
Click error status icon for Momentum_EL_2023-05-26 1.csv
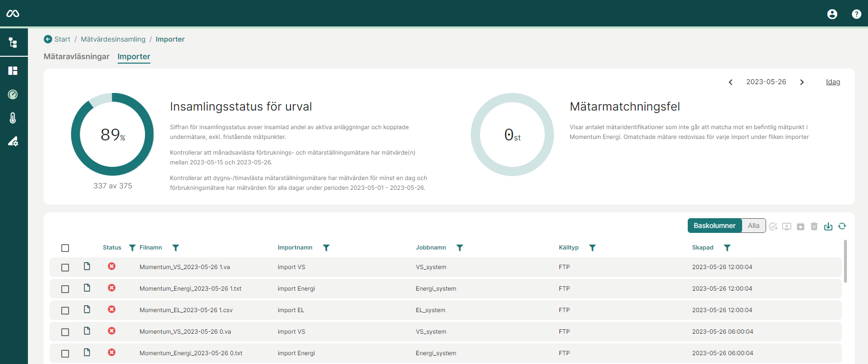point(112,309)
